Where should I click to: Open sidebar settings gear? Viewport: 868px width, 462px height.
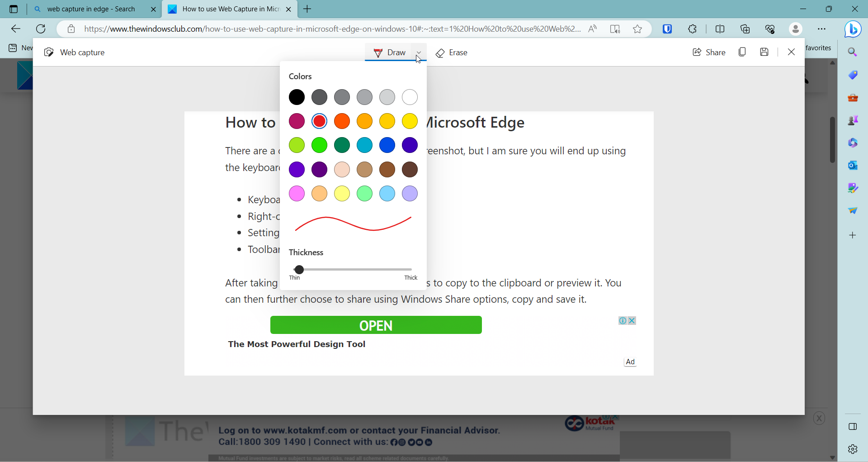tap(853, 449)
